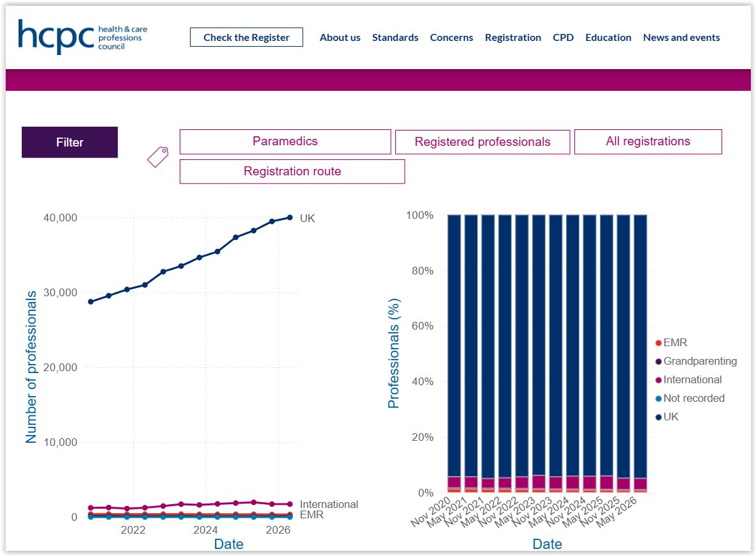Click Registered professionals filter tag
Image resolution: width=756 pixels, height=556 pixels.
click(x=482, y=142)
